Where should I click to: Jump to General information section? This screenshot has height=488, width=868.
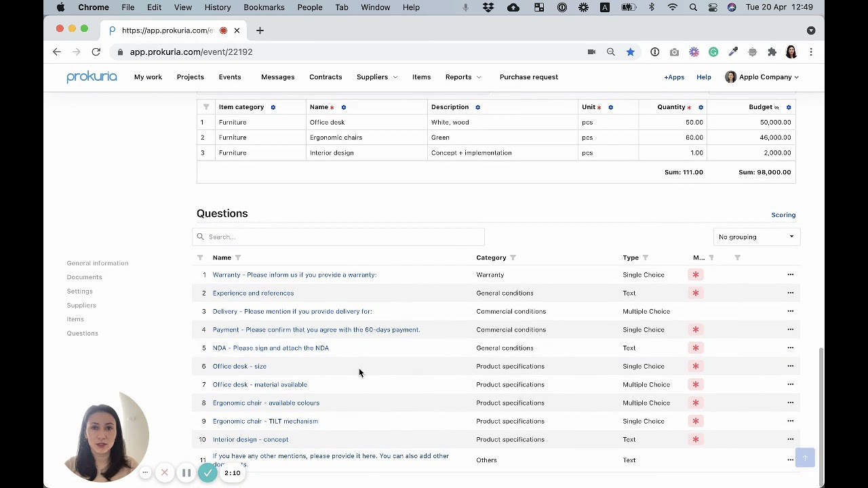[98, 263]
